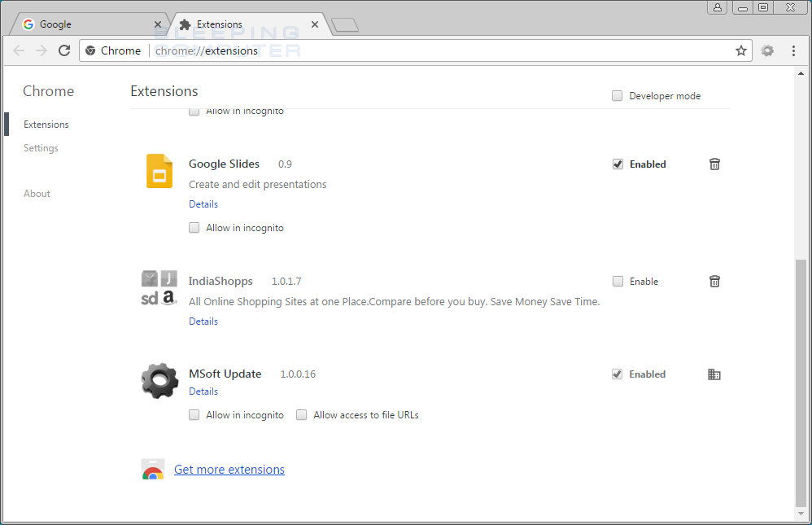Screen dimensions: 812x525
Task: Select the Extensions browser tab
Action: click(x=249, y=24)
